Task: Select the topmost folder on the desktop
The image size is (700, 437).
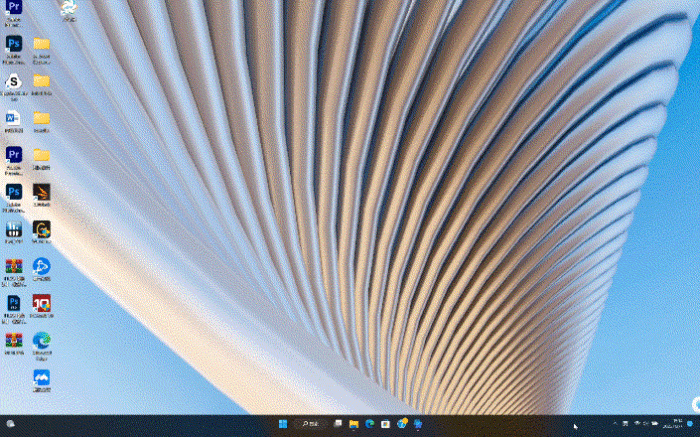Action: click(41, 44)
